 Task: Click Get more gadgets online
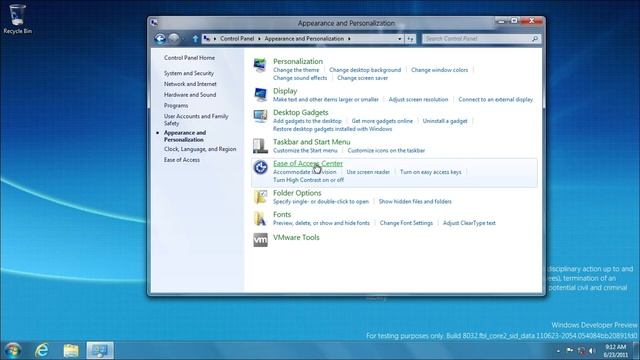(382, 121)
